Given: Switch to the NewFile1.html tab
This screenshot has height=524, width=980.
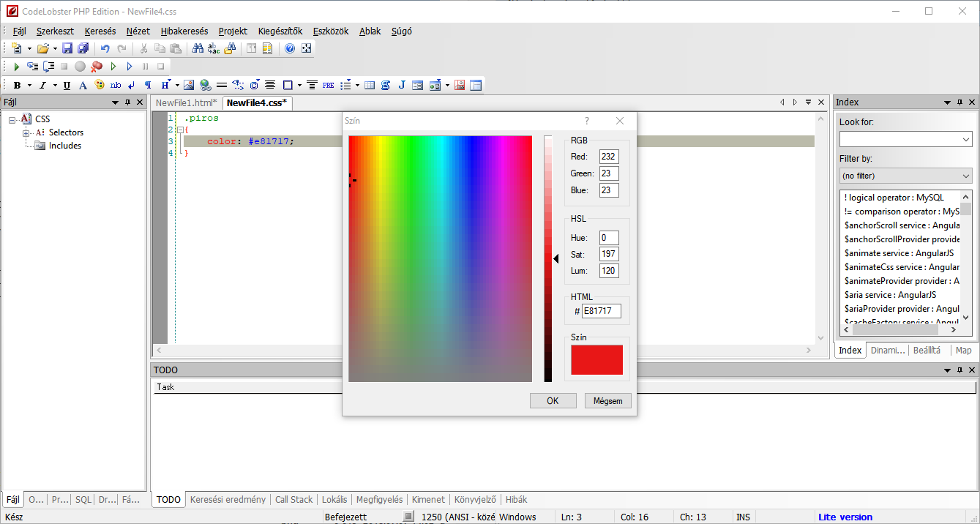Looking at the screenshot, I should (186, 103).
